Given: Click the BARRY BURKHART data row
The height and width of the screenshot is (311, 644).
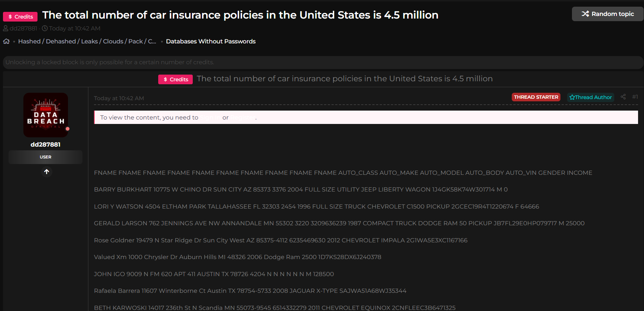Looking at the screenshot, I should point(301,189).
